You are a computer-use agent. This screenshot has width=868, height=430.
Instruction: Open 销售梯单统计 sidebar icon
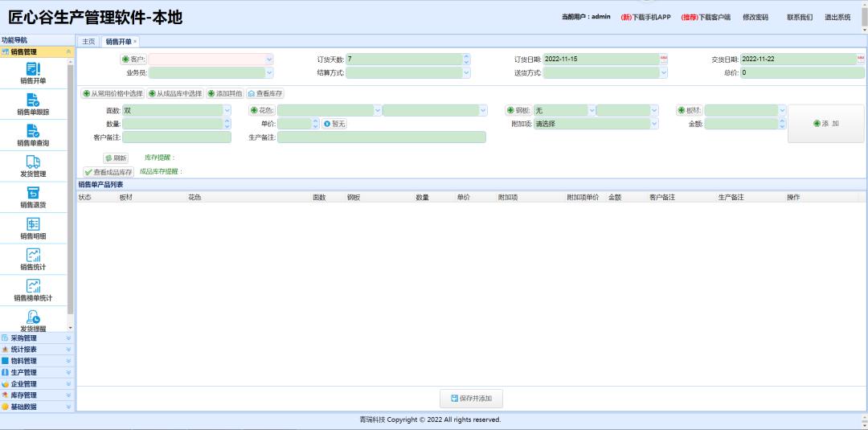click(33, 288)
